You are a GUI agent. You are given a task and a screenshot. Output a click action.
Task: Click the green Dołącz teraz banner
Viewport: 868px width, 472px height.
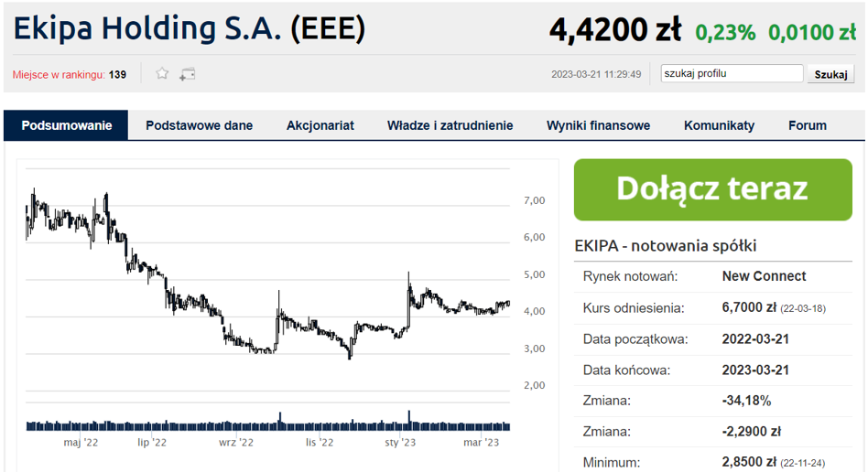click(x=713, y=189)
